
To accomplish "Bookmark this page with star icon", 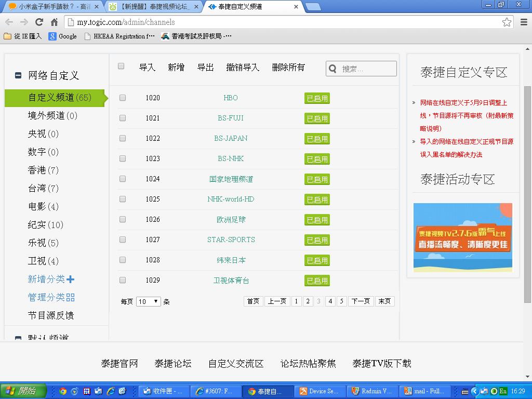I will [x=507, y=22].
